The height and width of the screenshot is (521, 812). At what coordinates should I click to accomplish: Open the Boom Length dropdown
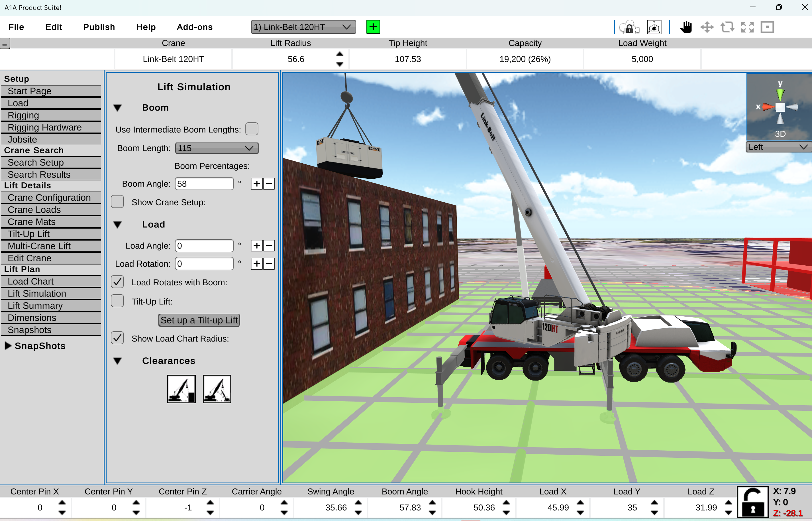pos(217,148)
